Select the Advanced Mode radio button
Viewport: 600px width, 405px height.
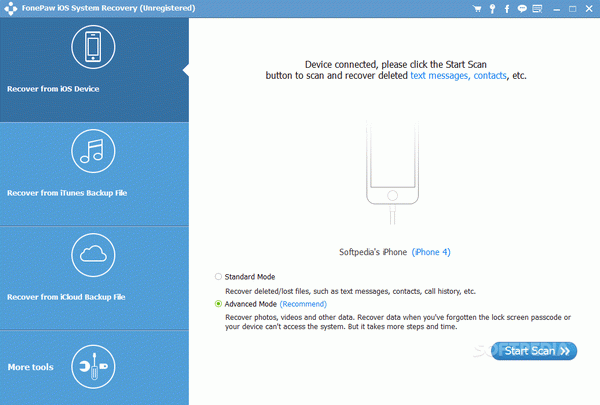tap(218, 304)
